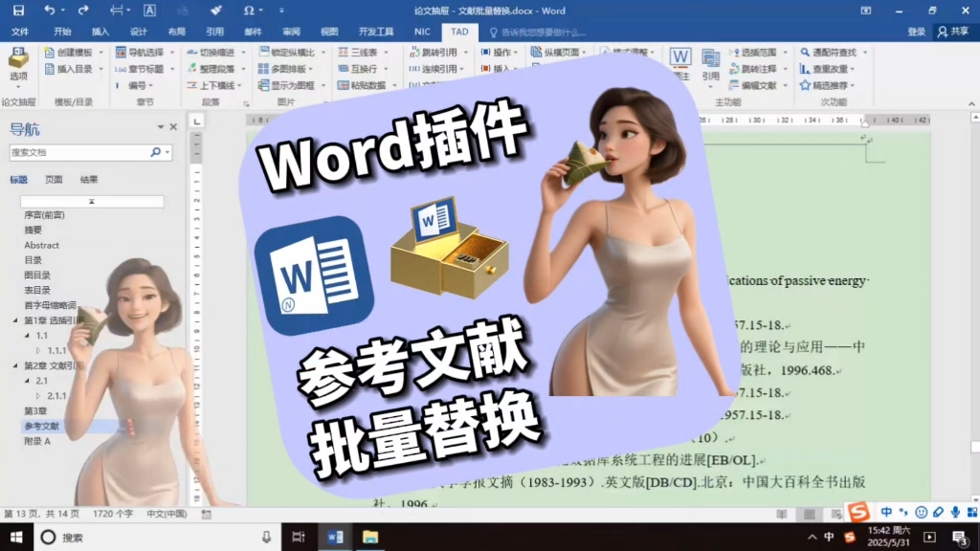Viewport: 980px width, 551px height.
Task: Select the 编辑文献 reference editing icon
Action: pyautogui.click(x=734, y=86)
